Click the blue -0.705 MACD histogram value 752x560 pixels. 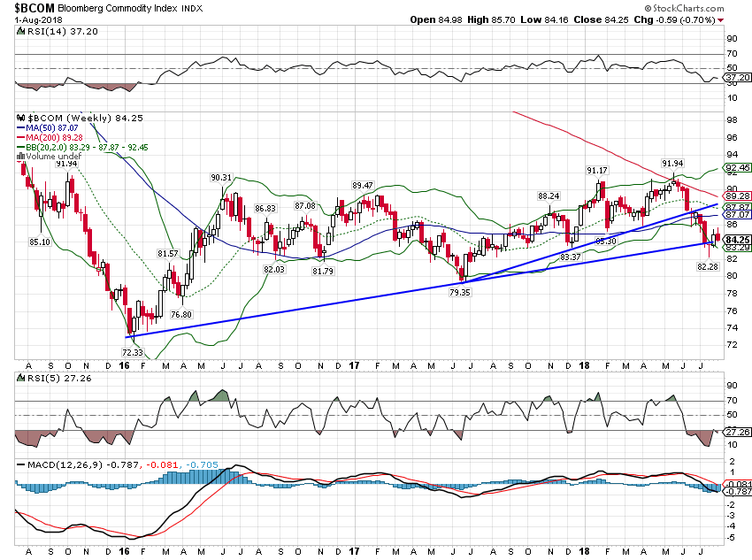(202, 465)
